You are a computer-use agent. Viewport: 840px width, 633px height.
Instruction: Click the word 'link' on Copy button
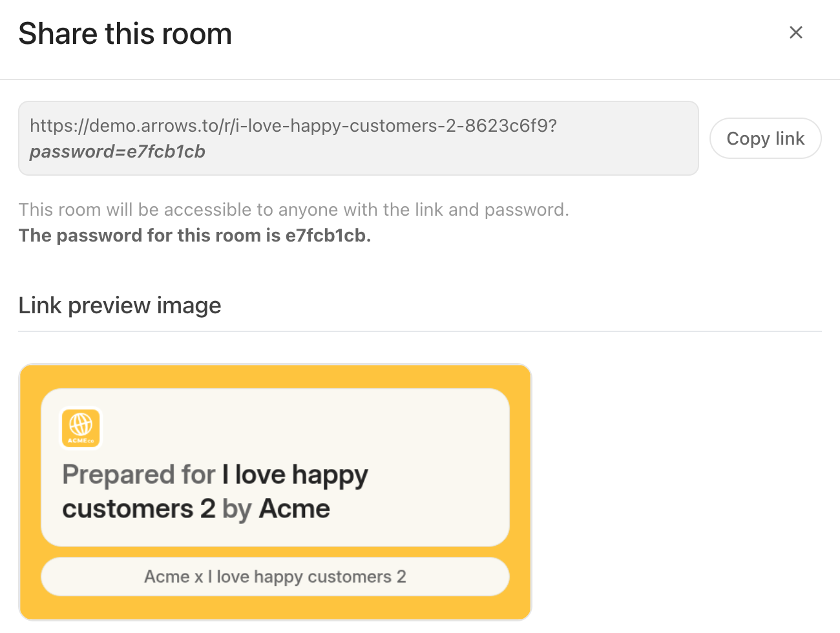[x=790, y=138]
